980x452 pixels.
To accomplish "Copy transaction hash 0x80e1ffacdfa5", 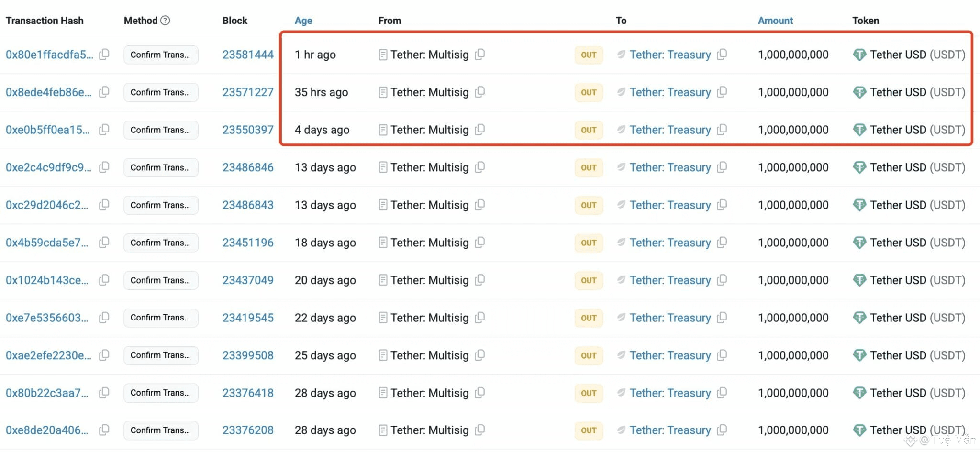I will pos(104,55).
